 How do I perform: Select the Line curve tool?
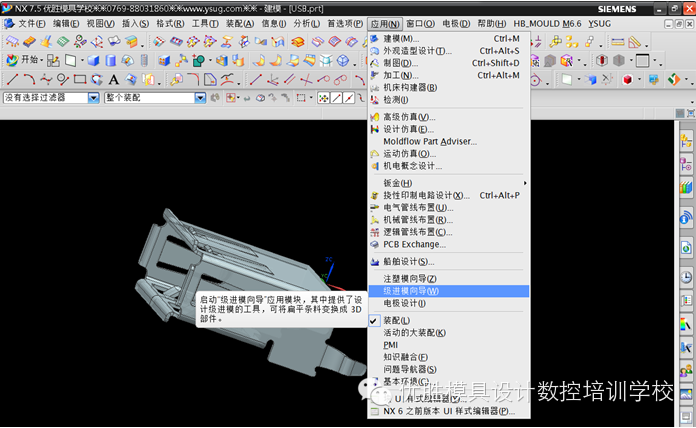[12, 79]
